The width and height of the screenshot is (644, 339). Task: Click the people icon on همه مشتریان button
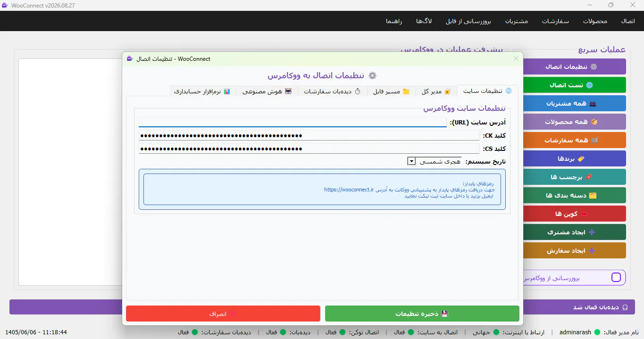(593, 103)
